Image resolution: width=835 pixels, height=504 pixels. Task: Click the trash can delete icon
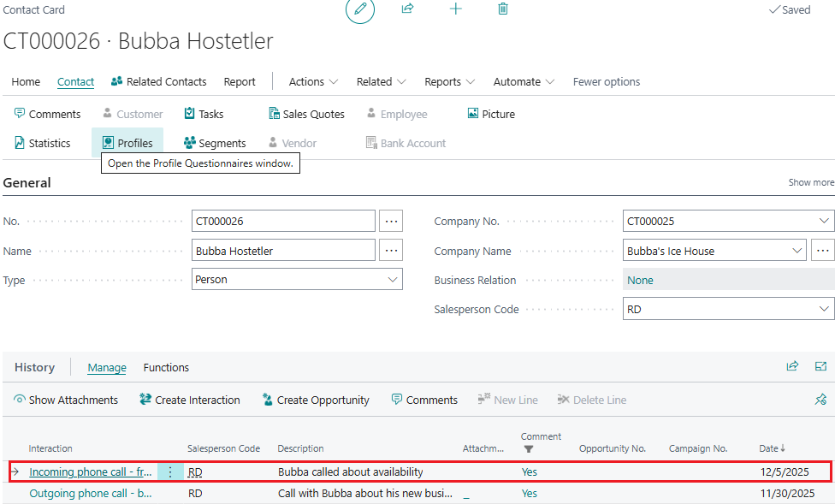[503, 9]
